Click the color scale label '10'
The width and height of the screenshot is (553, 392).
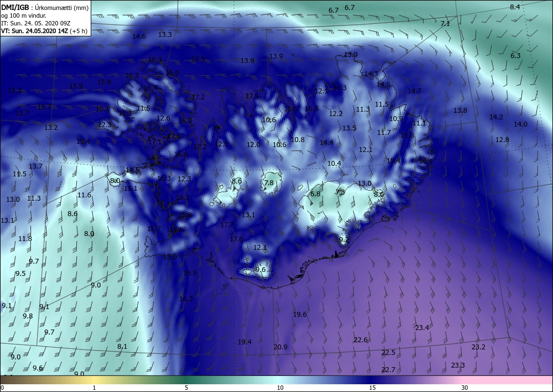(280, 388)
